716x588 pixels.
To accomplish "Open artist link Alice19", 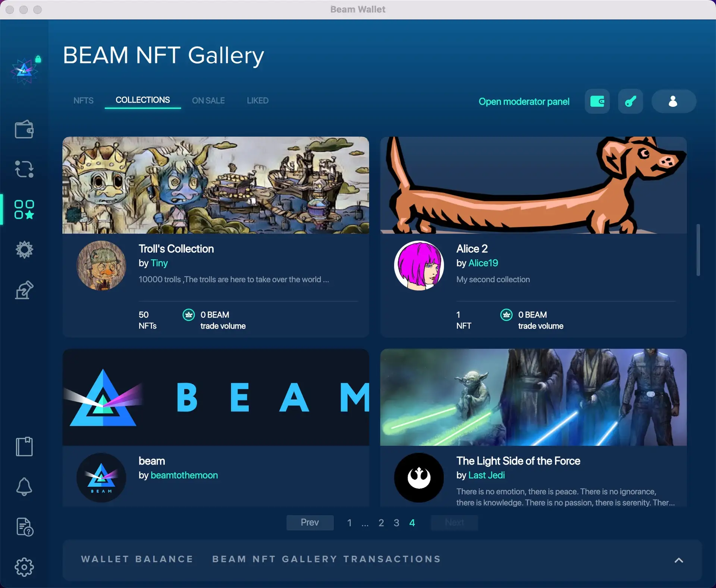I will click(483, 263).
